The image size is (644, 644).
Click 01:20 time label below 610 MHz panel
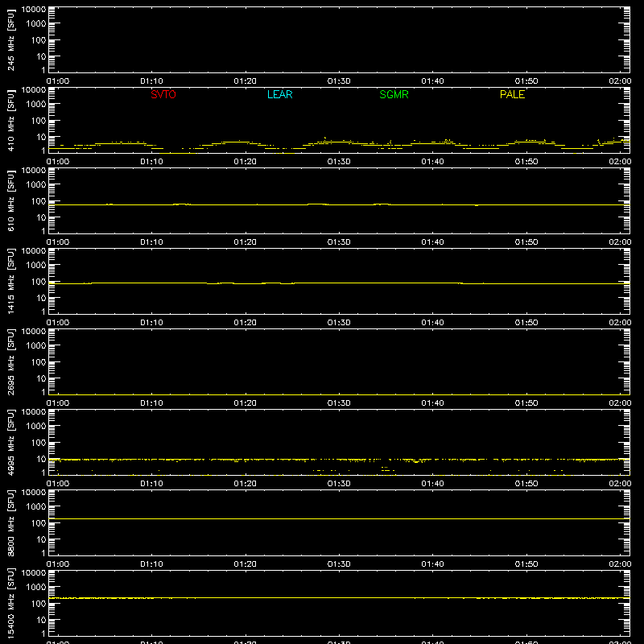pyautogui.click(x=246, y=242)
